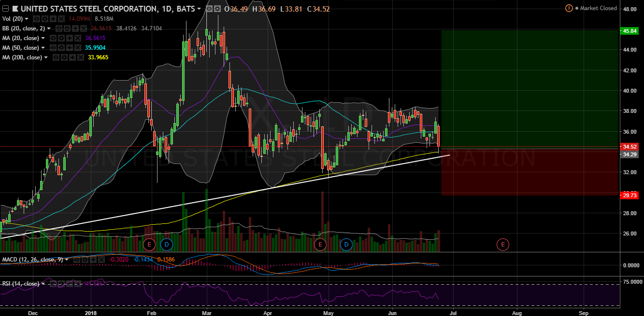Image resolution: width=644 pixels, height=316 pixels.
Task: Open MA (200, close) settings gear
Action: click(64, 57)
